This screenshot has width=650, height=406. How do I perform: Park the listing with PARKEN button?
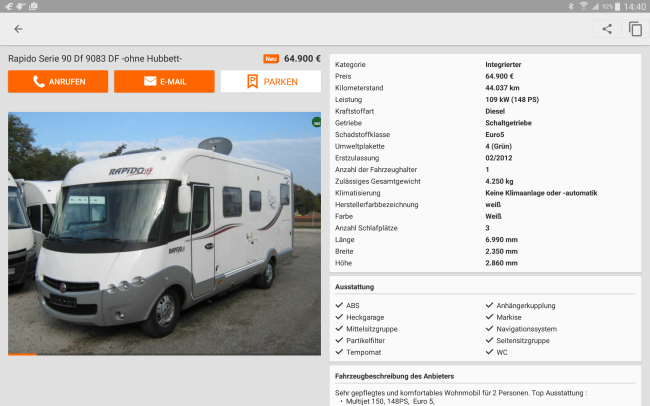(x=271, y=81)
